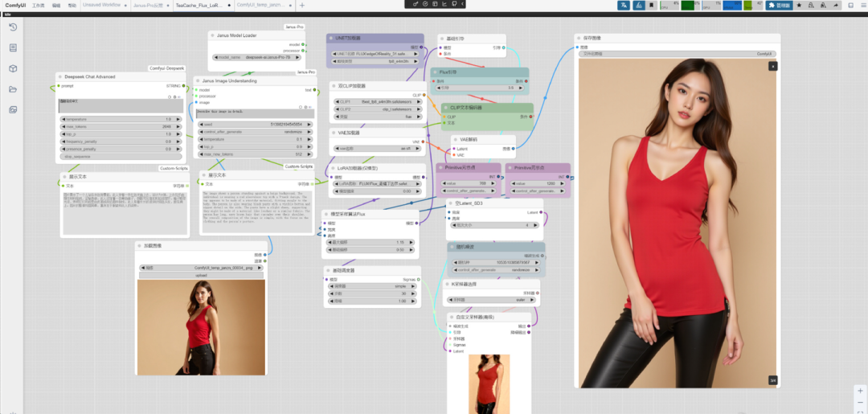
Task: Open sampler dropdown showing euler
Action: (x=492, y=300)
